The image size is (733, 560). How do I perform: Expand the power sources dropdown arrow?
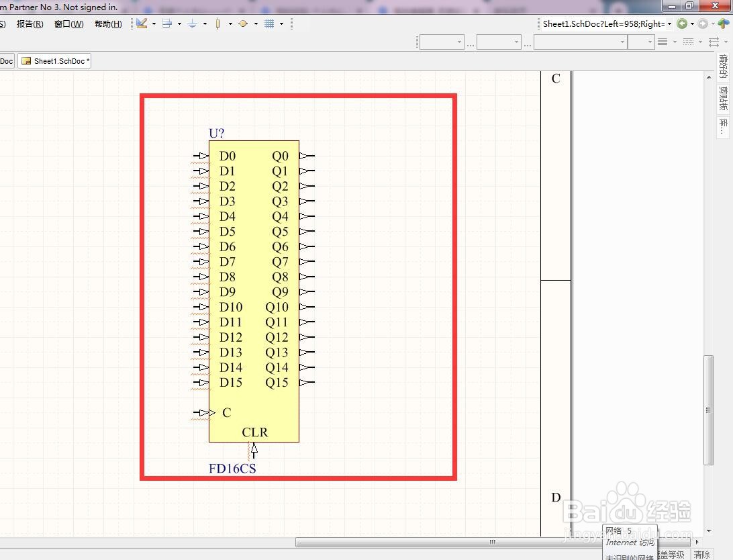click(205, 24)
